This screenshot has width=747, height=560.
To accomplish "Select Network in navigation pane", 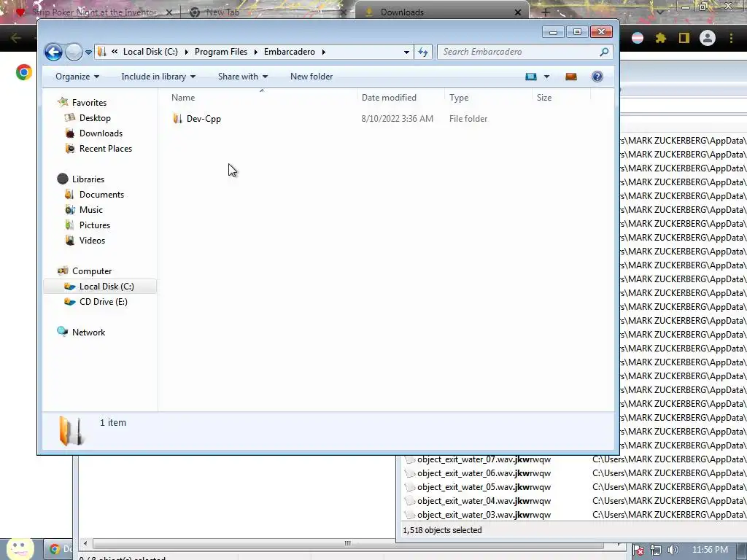I will 88,332.
